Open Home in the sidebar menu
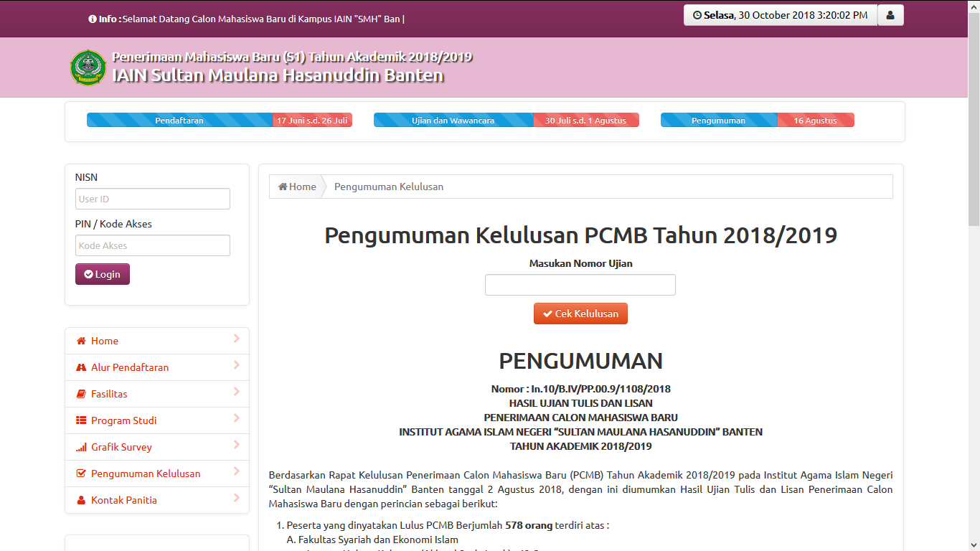 [157, 341]
